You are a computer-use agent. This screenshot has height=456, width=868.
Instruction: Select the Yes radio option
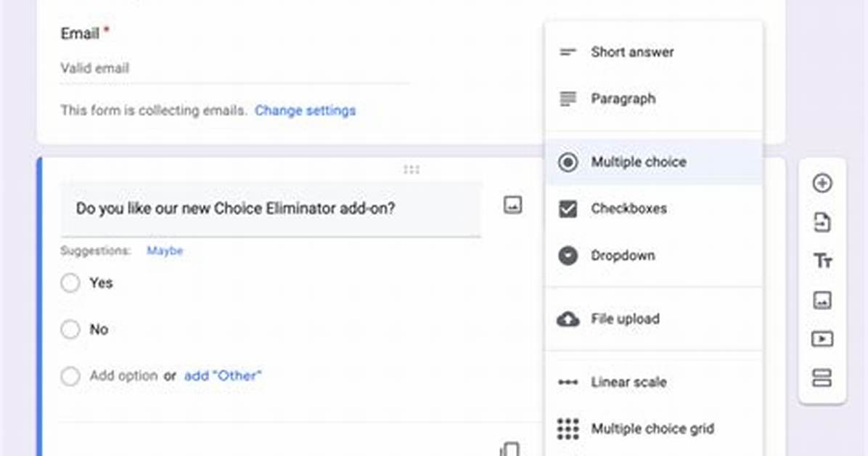point(70,283)
